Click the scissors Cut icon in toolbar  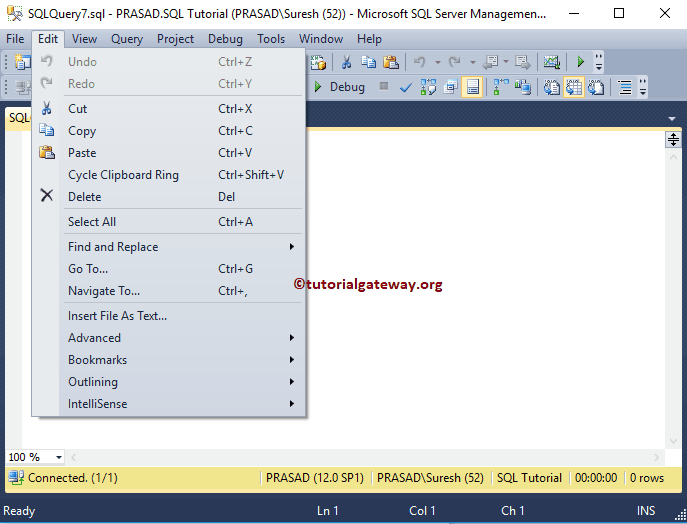tap(346, 62)
